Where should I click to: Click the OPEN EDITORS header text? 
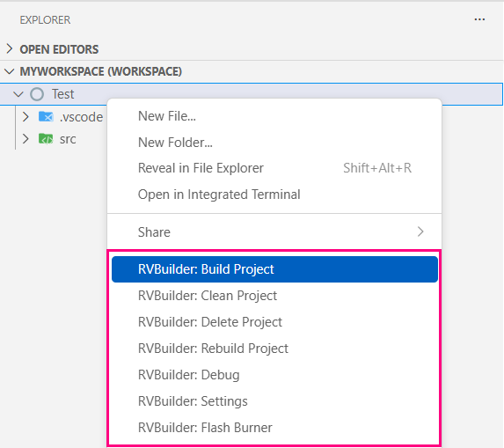click(x=59, y=49)
